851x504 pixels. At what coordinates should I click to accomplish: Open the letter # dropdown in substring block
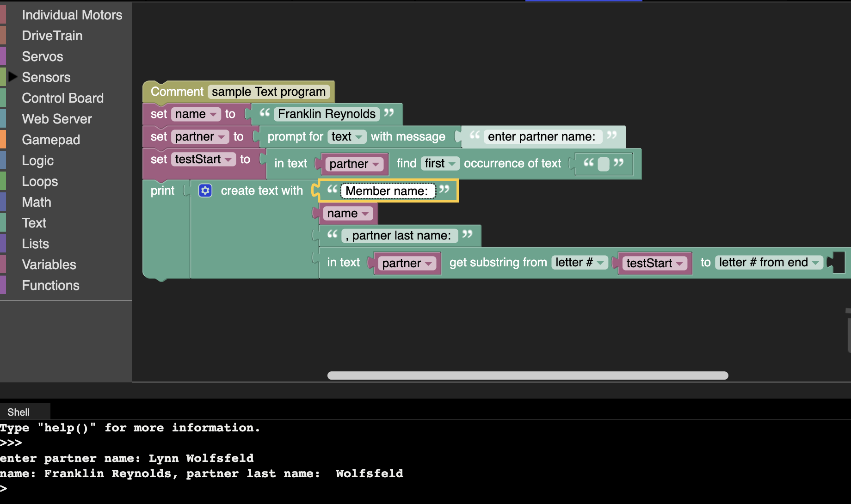point(580,262)
